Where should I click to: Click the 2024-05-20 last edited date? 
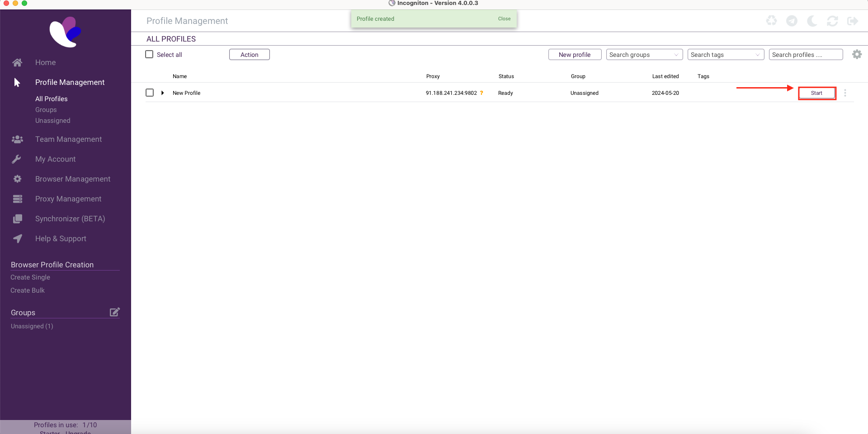point(665,93)
